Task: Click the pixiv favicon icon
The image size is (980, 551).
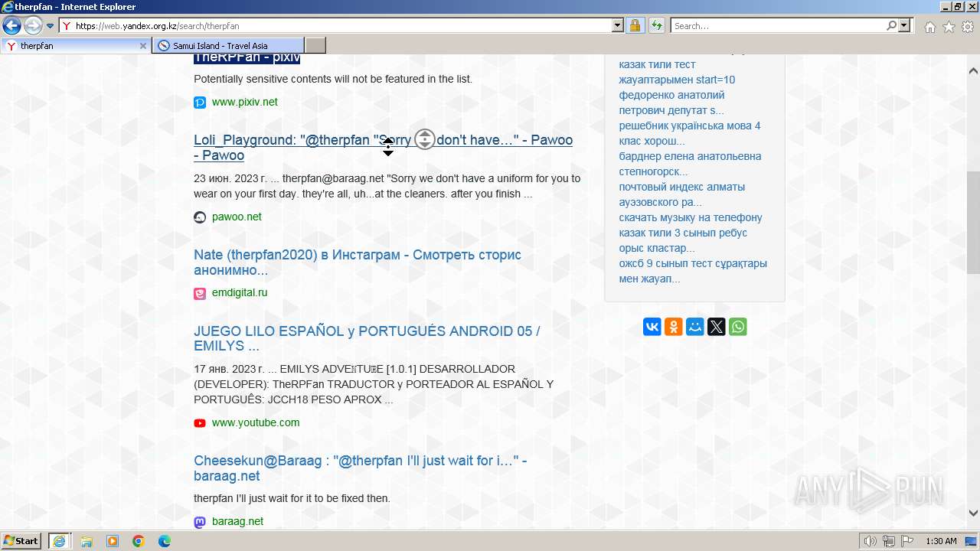Action: coord(200,103)
